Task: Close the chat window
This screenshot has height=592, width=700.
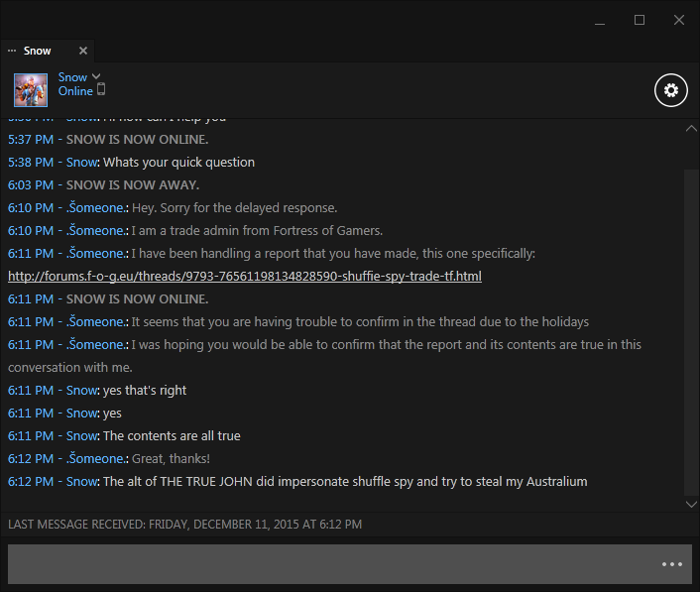Action: coord(679,20)
